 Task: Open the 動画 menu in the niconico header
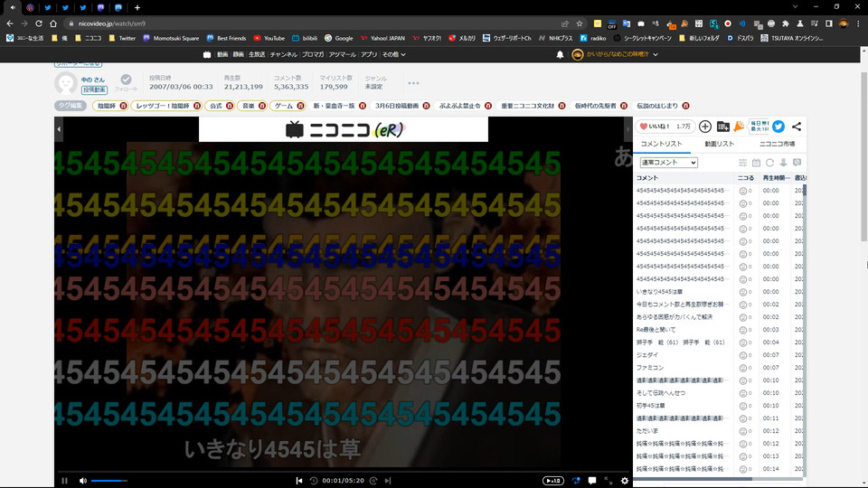(222, 55)
